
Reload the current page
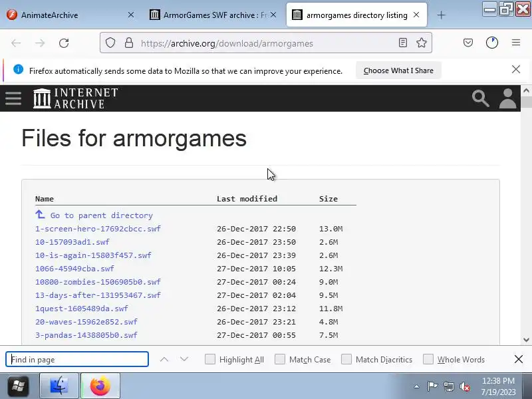coord(64,43)
